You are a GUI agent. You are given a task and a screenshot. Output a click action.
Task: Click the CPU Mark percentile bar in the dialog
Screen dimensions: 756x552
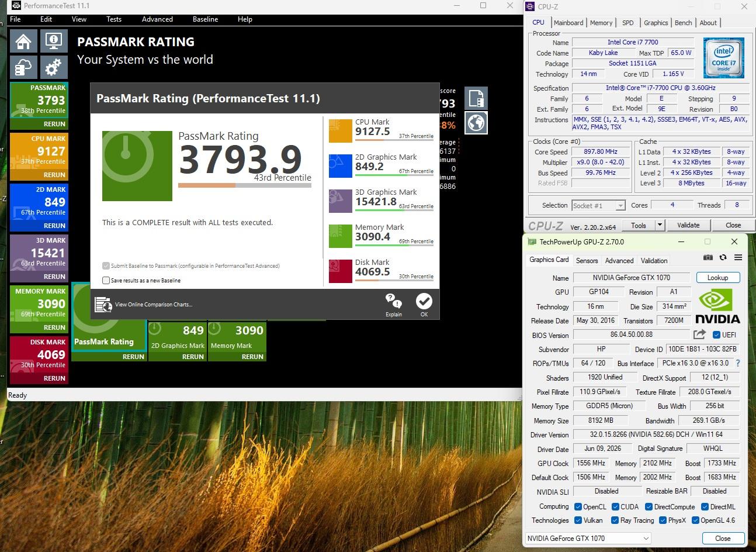[x=394, y=140]
